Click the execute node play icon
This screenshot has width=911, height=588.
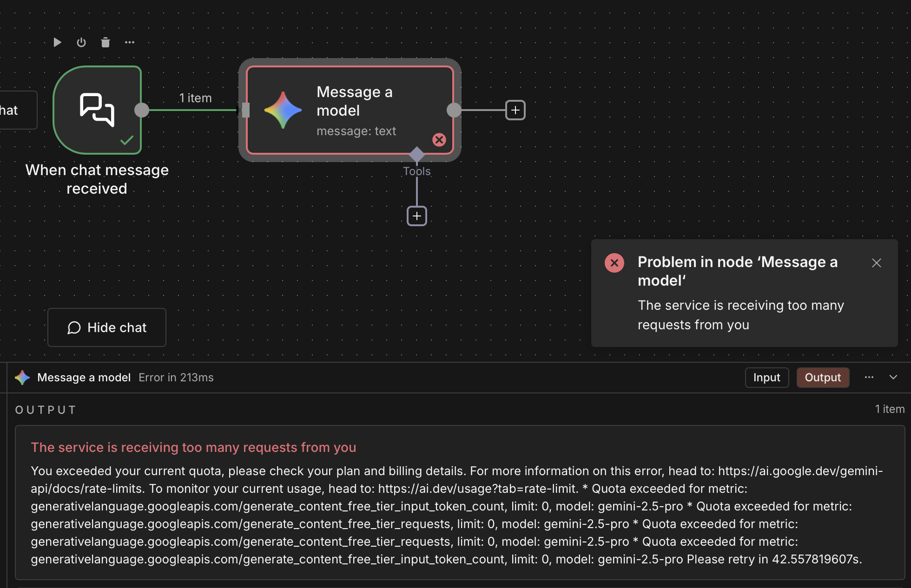57,43
